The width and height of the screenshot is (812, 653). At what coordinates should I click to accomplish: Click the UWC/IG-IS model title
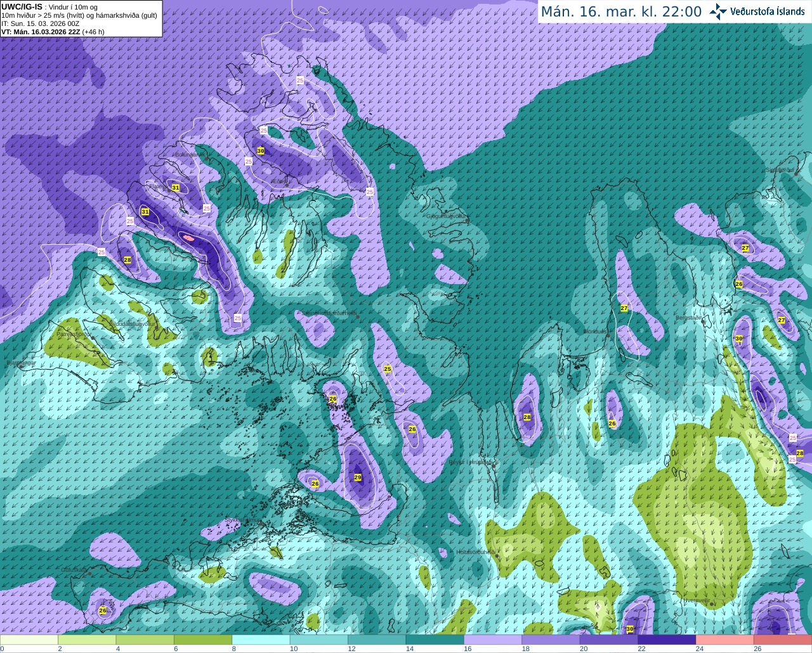pos(22,7)
